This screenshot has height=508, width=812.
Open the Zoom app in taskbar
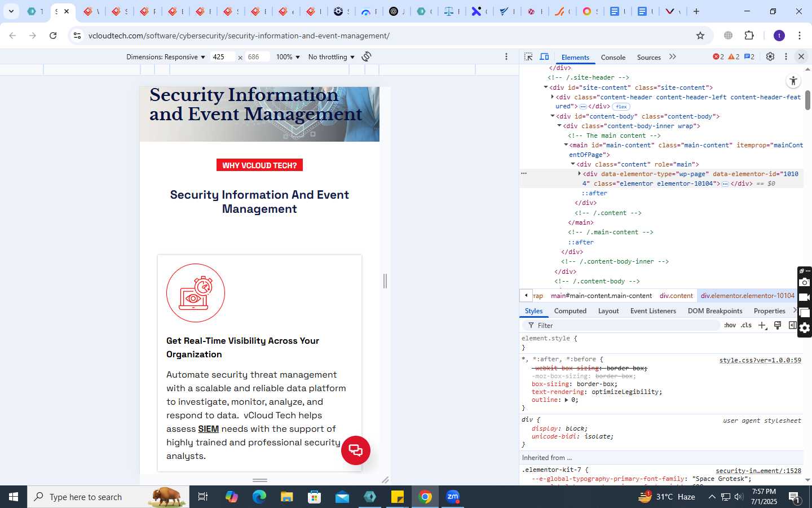453,497
